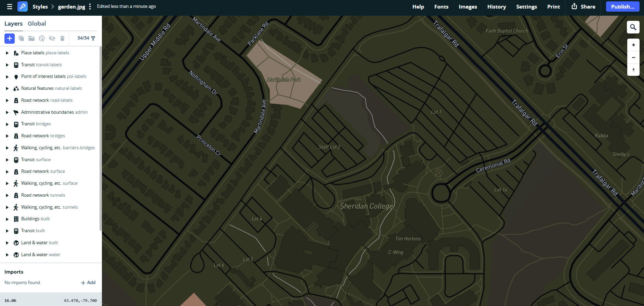The image size is (644, 306).
Task: Click the add new layer plus button
Action: click(x=10, y=38)
